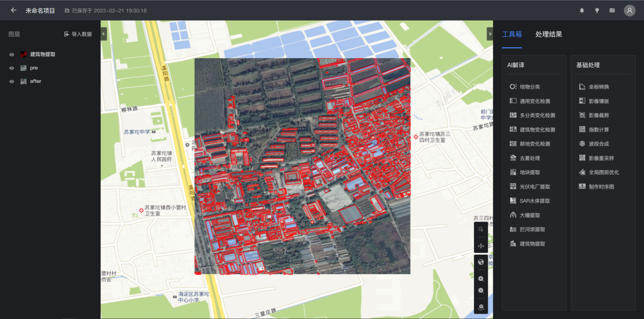This screenshot has height=319, width=644.
Task: Open 波段合成 tool
Action: click(594, 144)
